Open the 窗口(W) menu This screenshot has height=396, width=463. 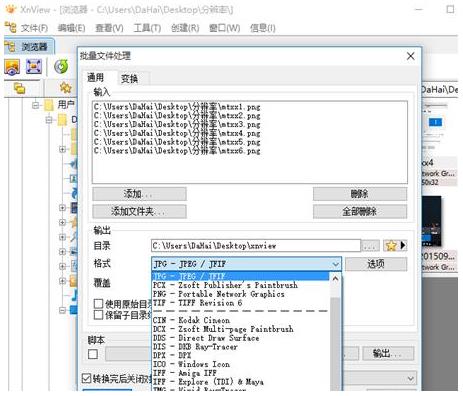[x=224, y=28]
